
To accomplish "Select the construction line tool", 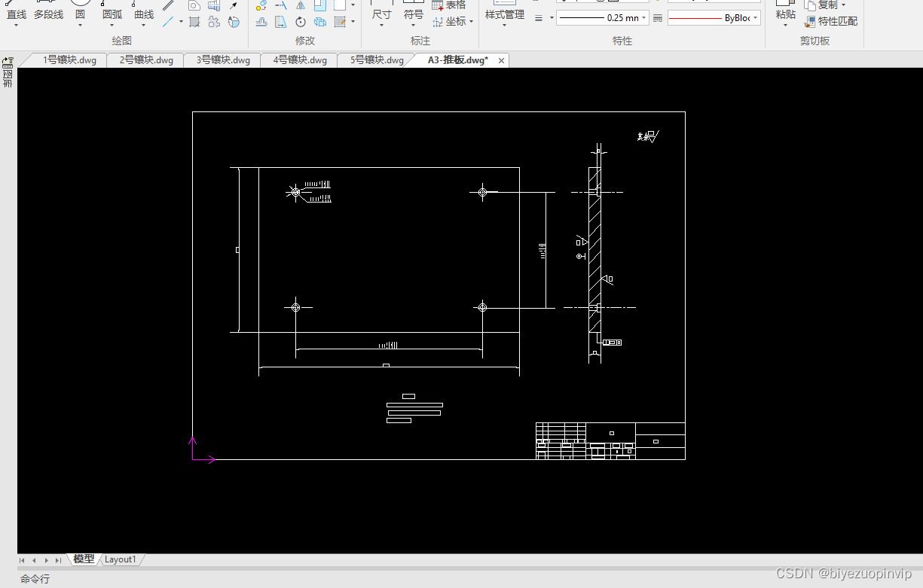I will [x=168, y=22].
